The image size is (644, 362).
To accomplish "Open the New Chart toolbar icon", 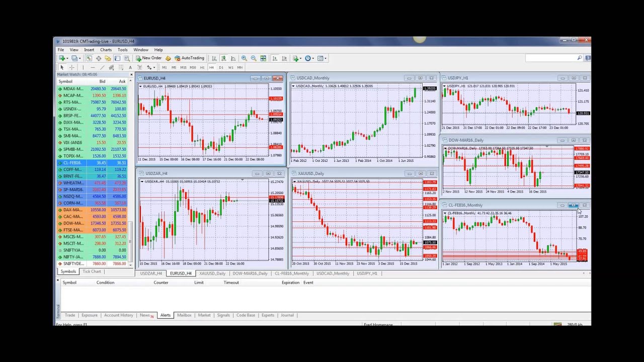I will tap(63, 58).
